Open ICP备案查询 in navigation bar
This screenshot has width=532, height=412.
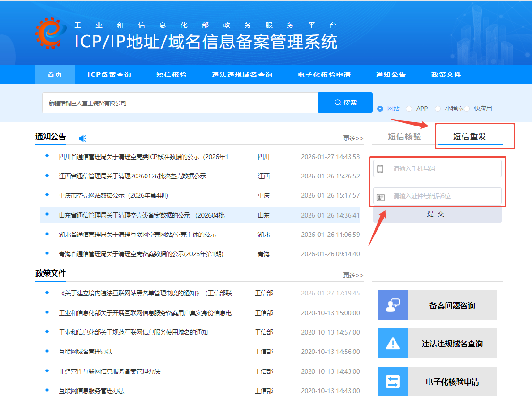point(109,75)
